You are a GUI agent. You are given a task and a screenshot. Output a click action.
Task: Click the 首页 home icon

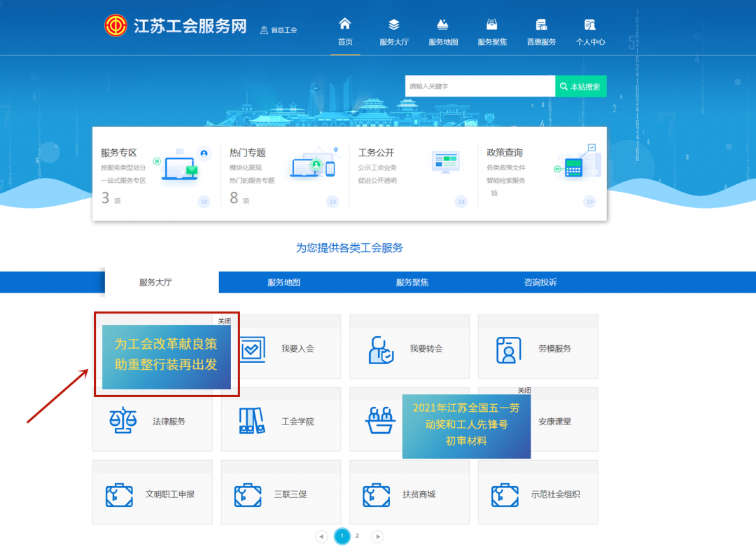tap(345, 25)
